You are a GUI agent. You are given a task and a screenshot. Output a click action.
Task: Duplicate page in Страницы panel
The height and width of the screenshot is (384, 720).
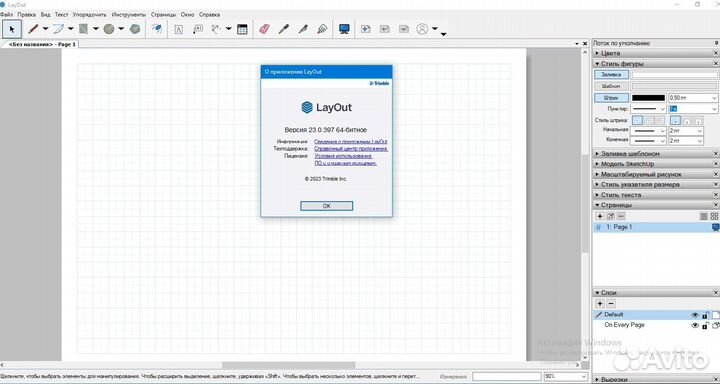610,216
